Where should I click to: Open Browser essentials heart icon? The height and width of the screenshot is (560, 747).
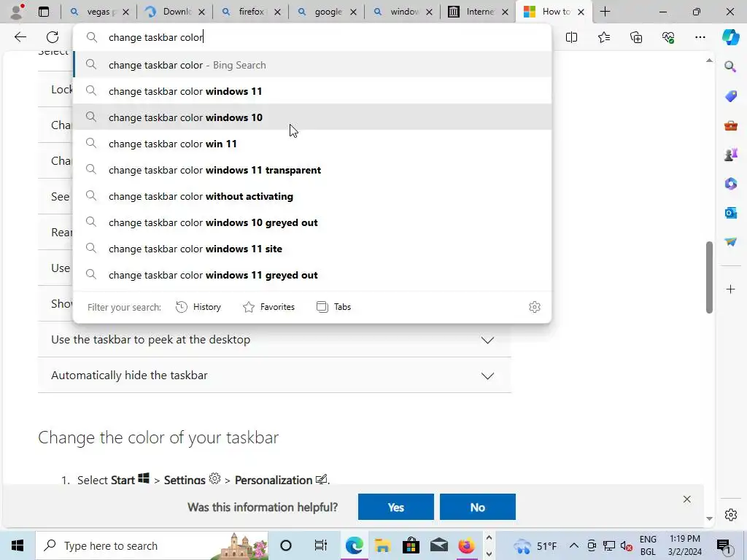[x=668, y=37]
